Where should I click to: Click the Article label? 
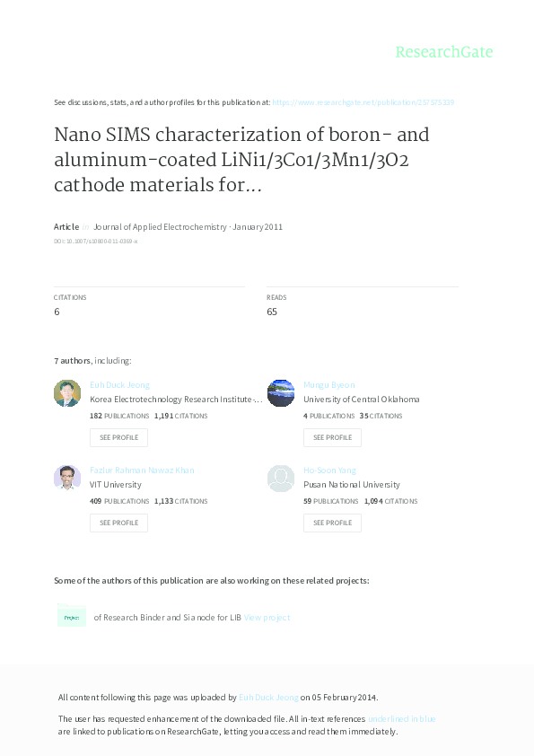66,226
